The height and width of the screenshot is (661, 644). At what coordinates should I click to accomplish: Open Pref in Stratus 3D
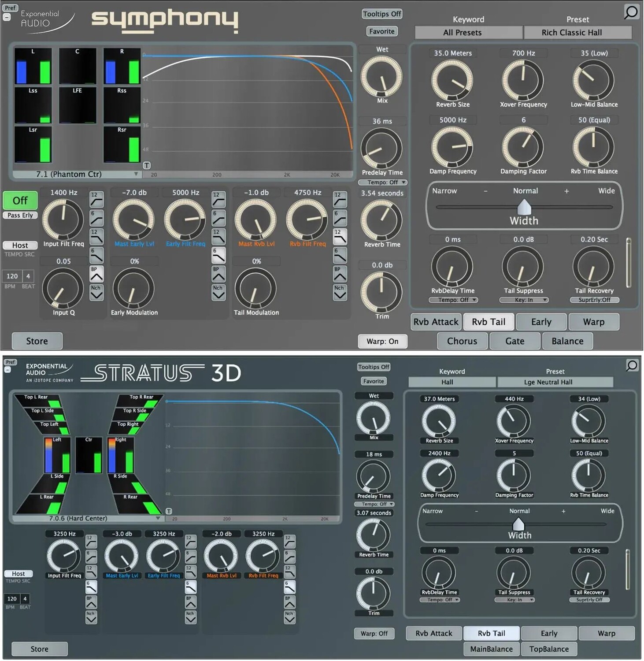click(10, 362)
